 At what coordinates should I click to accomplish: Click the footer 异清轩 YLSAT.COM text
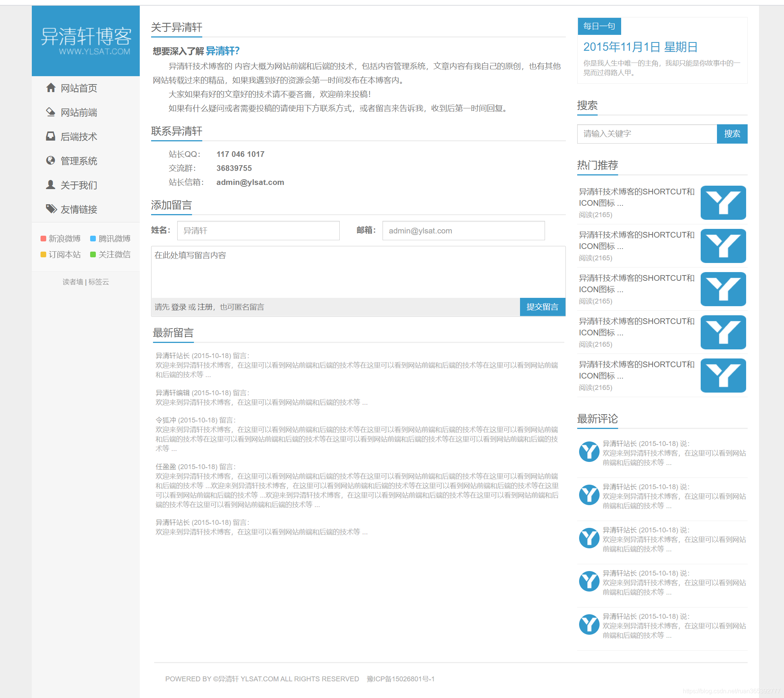pos(248,679)
